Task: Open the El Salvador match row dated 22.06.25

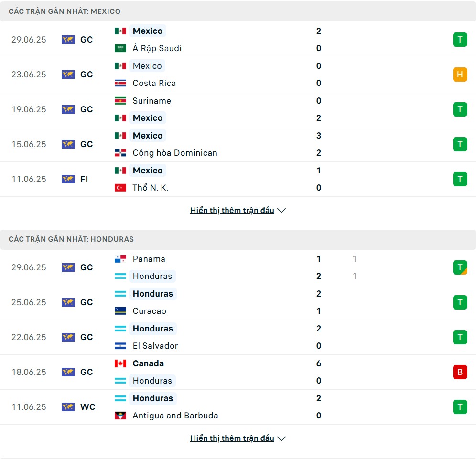Action: coord(238,337)
